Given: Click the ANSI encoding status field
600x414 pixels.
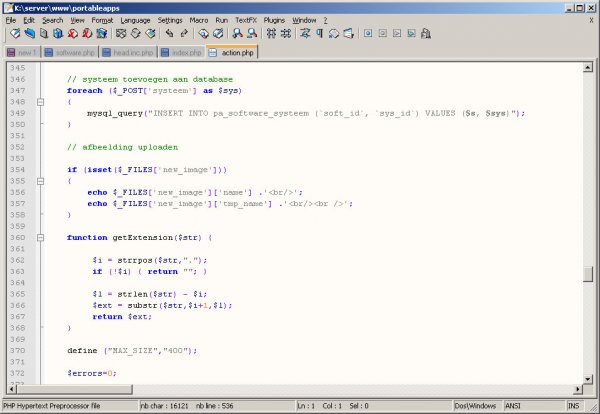Looking at the screenshot, I should coord(518,406).
